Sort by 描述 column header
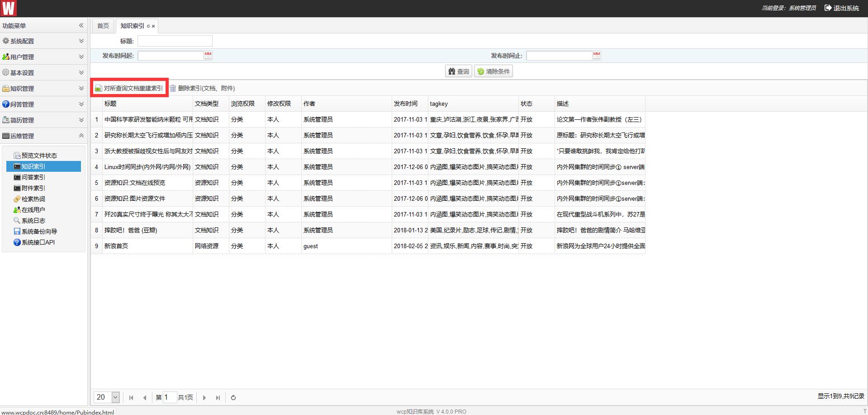The image size is (868, 415). click(x=600, y=104)
